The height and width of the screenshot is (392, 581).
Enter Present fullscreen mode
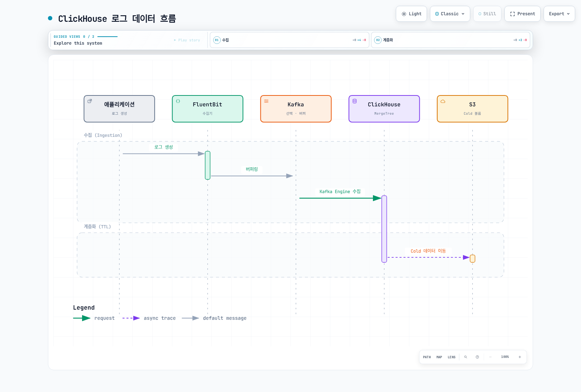[x=522, y=14]
